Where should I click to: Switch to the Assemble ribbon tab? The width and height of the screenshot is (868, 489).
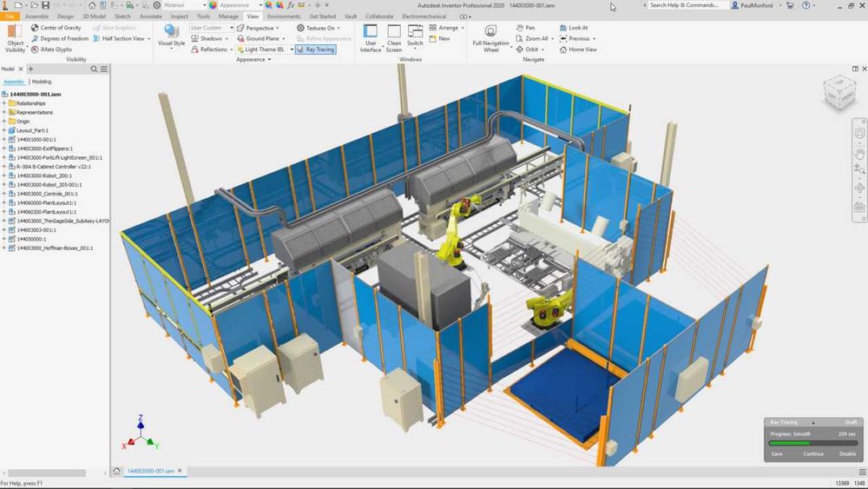(x=36, y=17)
